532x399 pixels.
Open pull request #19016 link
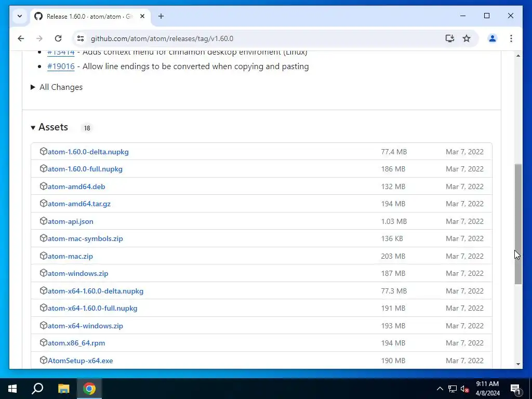61,66
